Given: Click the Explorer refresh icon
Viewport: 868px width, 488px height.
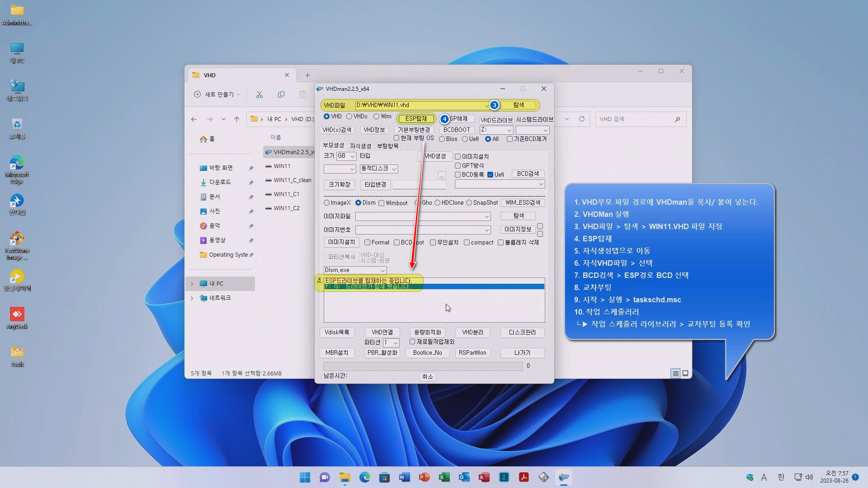Looking at the screenshot, I should pyautogui.click(x=582, y=119).
